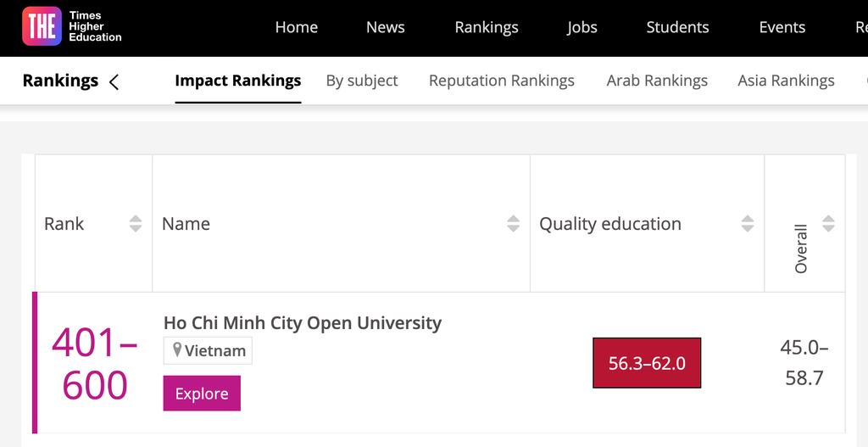The width and height of the screenshot is (868, 447).
Task: Sort table by Rank column arrows
Action: [136, 224]
